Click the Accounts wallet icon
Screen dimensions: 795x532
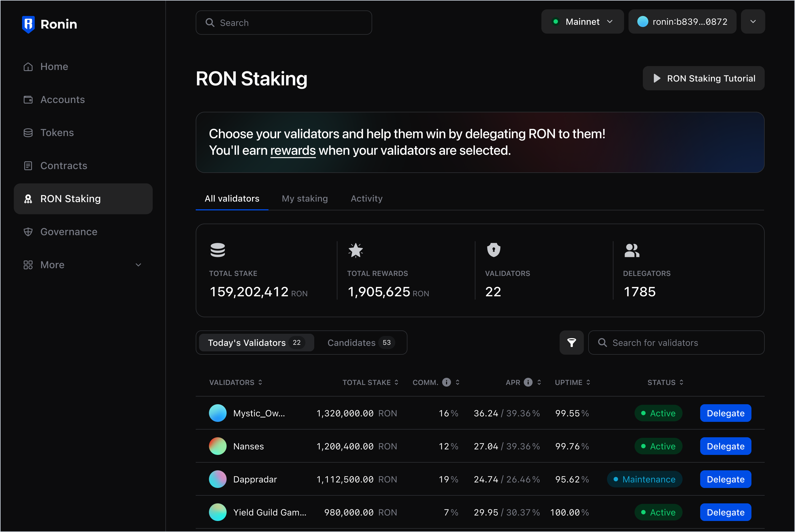point(28,100)
